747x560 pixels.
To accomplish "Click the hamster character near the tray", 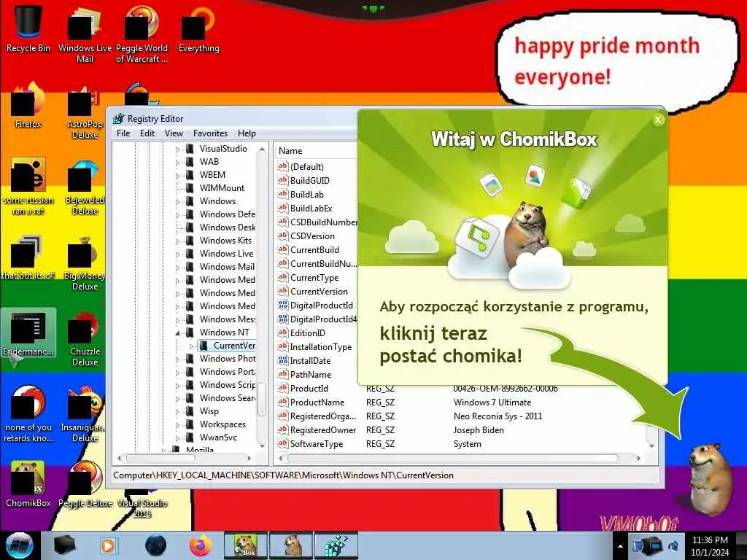I will [x=709, y=478].
